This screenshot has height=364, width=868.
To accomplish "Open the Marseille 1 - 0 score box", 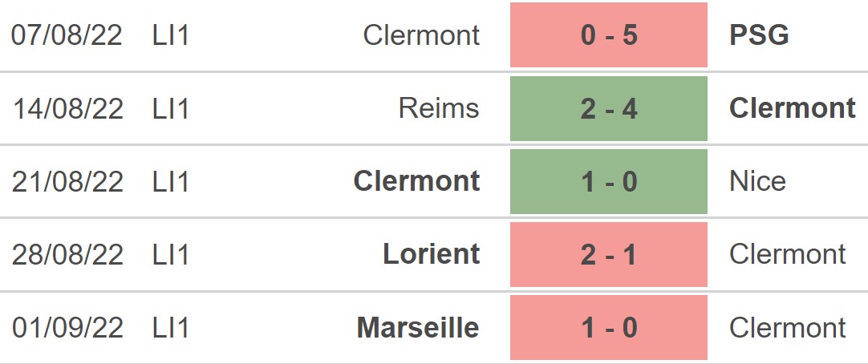I will [608, 327].
